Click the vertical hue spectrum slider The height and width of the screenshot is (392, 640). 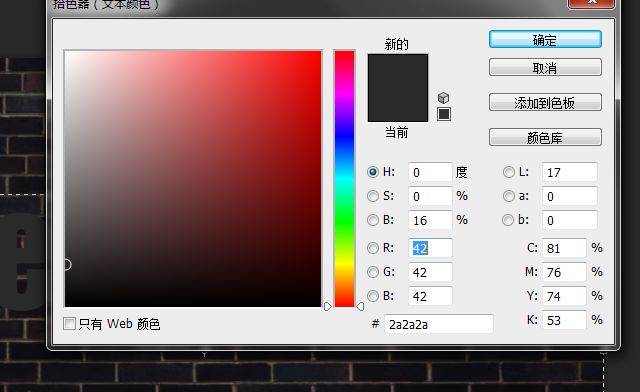click(344, 178)
